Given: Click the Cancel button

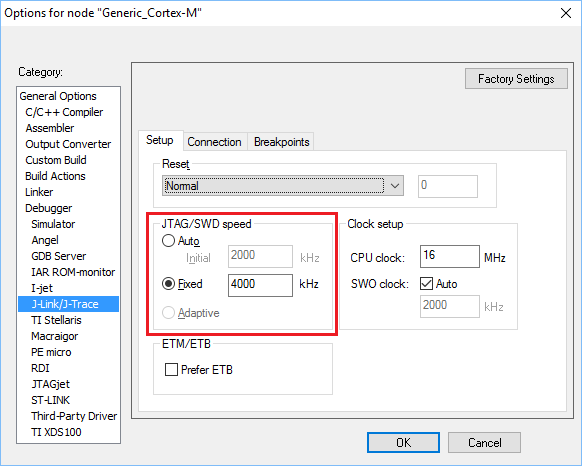Looking at the screenshot, I should click(x=484, y=443).
